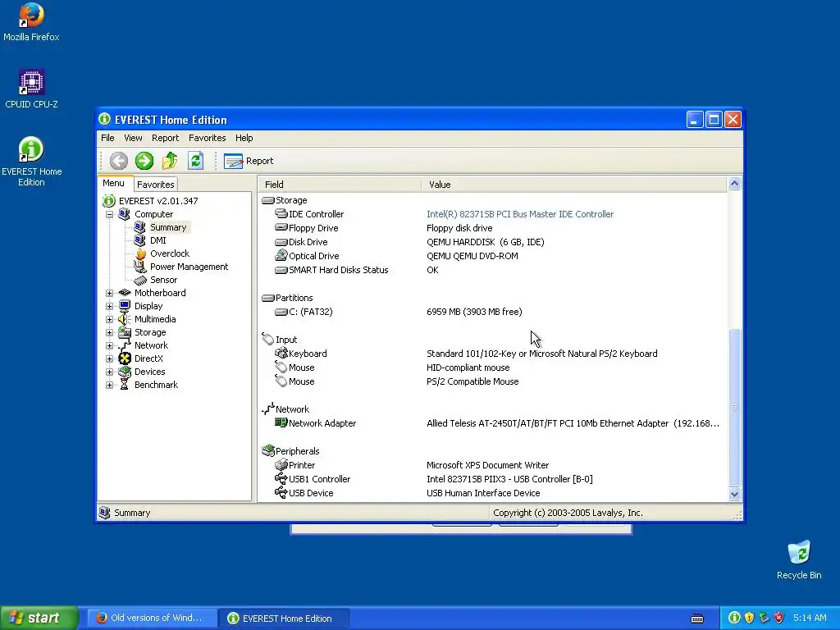
Task: Expand the Motherboard tree node
Action: point(109,293)
